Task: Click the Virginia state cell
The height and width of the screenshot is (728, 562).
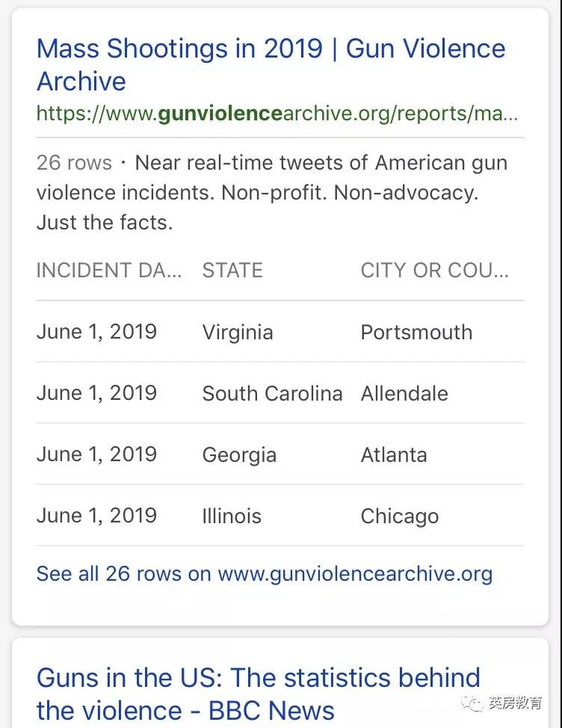Action: (238, 332)
